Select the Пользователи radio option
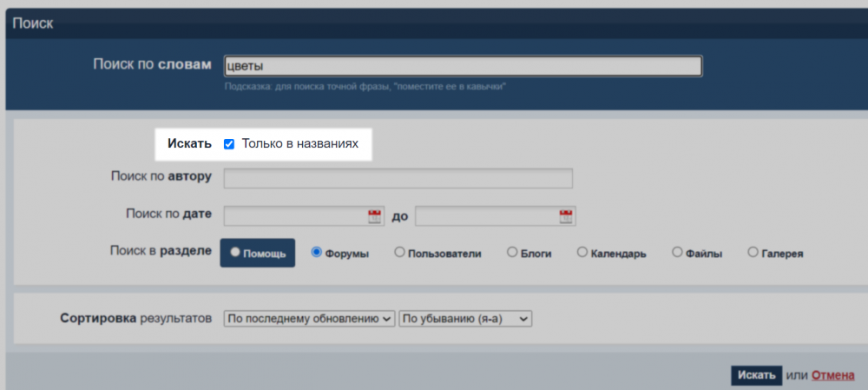Screen dimensions: 868x390 coord(399,252)
